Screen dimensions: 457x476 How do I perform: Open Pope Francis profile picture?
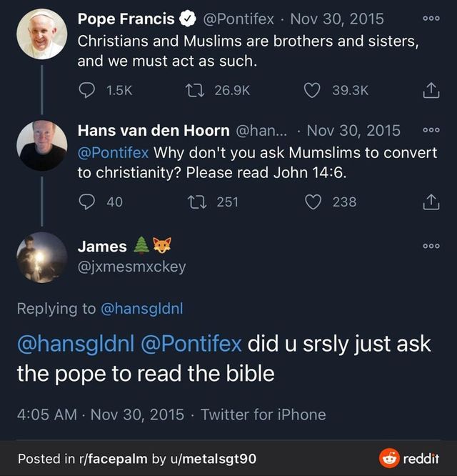tap(41, 34)
